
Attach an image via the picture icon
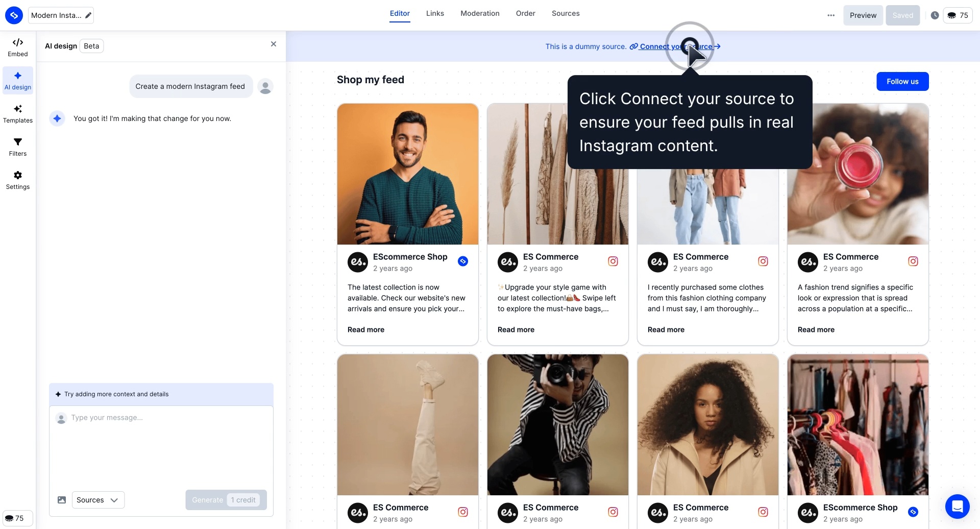(x=62, y=500)
